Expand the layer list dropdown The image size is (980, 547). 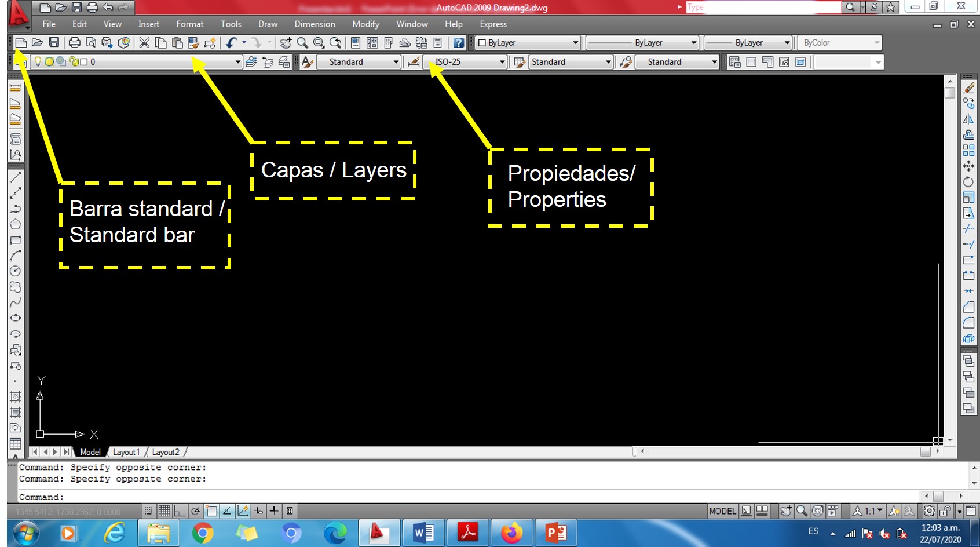(x=237, y=62)
